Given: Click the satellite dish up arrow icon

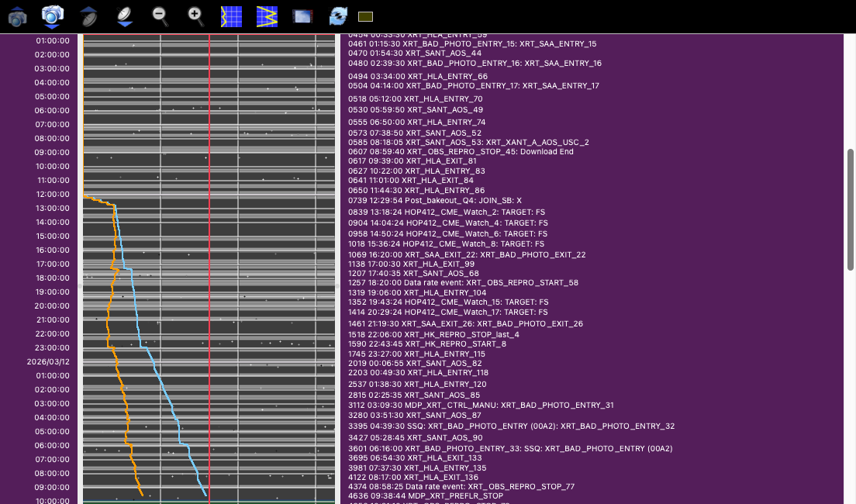Looking at the screenshot, I should pos(88,16).
